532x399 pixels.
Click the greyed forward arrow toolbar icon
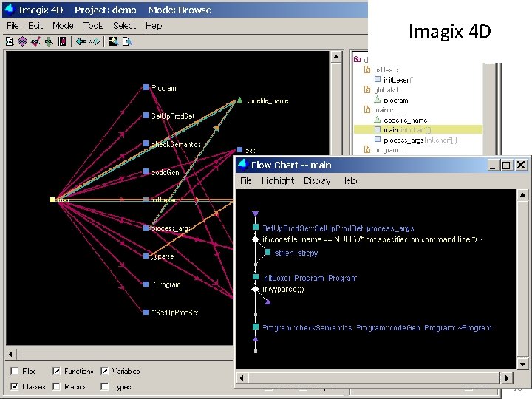[x=95, y=41]
